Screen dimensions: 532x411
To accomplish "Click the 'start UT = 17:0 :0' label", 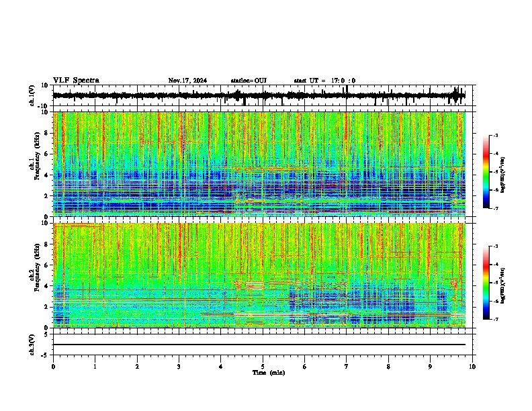I will tap(324, 81).
